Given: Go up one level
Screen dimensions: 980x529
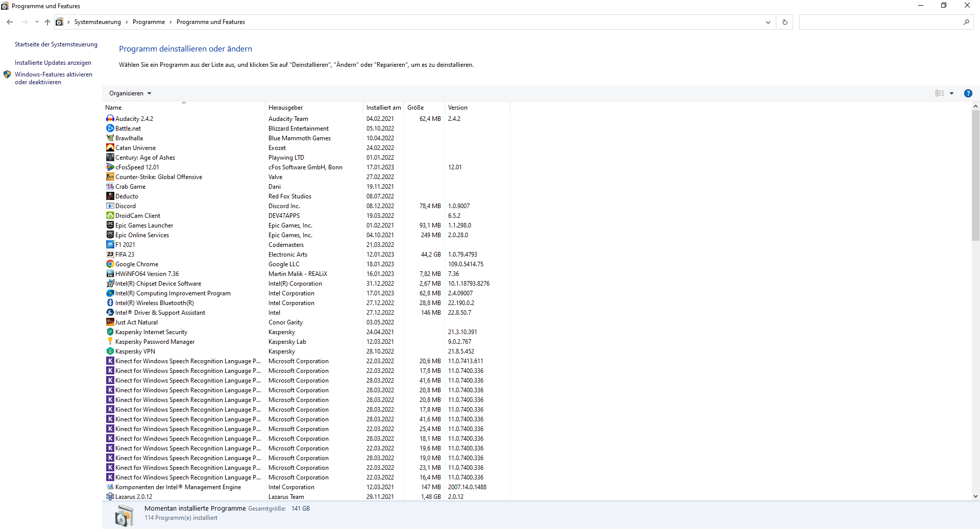Looking at the screenshot, I should pyautogui.click(x=47, y=22).
